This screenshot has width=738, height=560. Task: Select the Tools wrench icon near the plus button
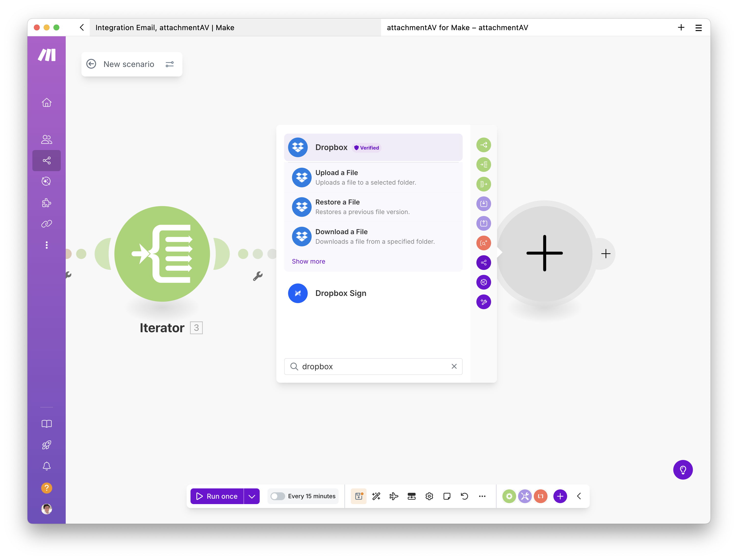click(x=524, y=496)
